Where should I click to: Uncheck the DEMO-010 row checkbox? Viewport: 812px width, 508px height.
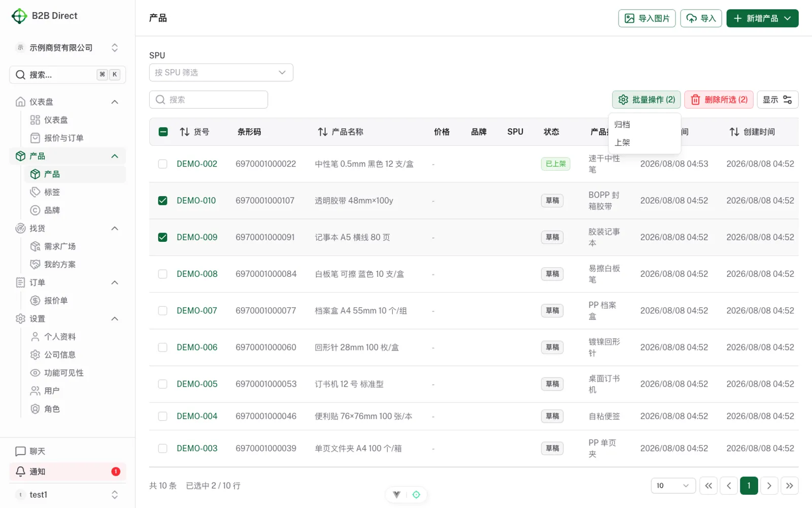point(163,201)
